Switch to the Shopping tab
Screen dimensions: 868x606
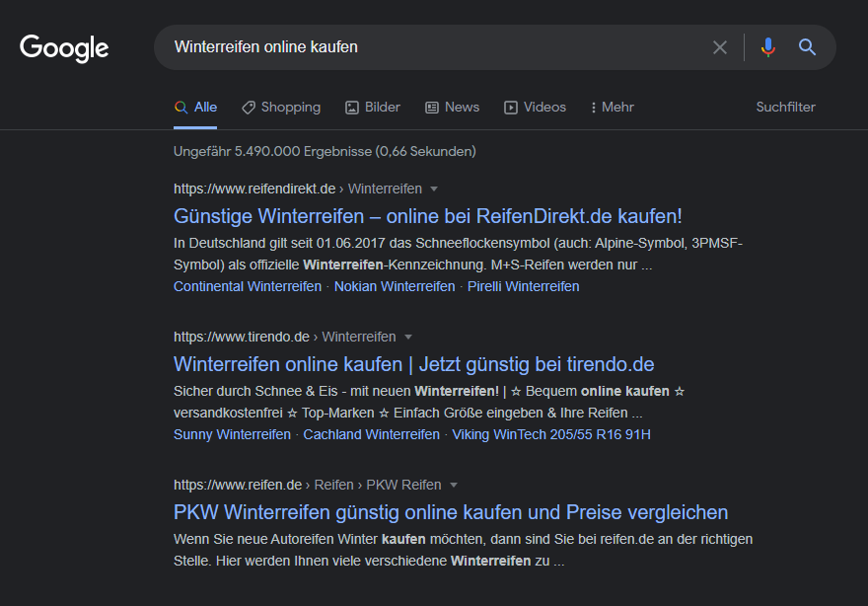pyautogui.click(x=281, y=108)
